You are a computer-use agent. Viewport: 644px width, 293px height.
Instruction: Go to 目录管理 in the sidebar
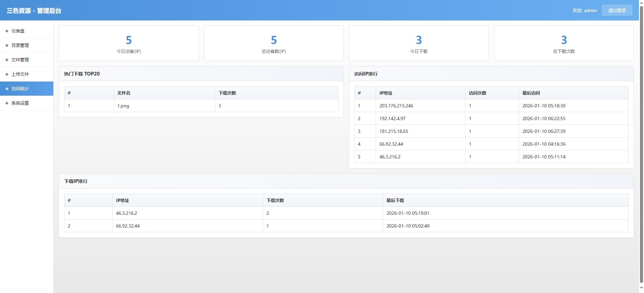click(20, 45)
